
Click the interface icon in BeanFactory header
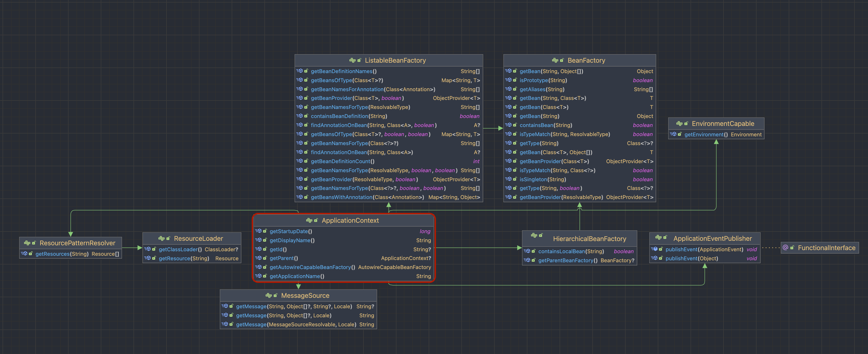coord(555,60)
